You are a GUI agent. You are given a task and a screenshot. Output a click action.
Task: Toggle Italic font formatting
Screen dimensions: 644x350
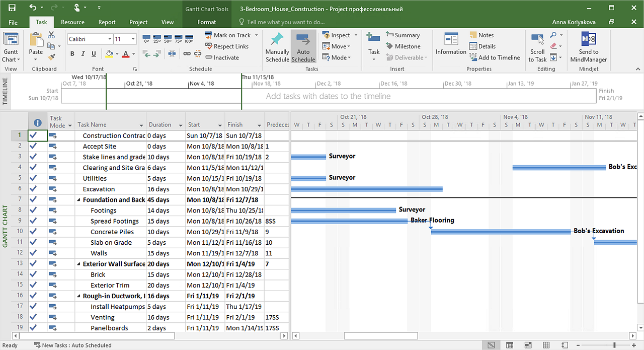click(83, 54)
